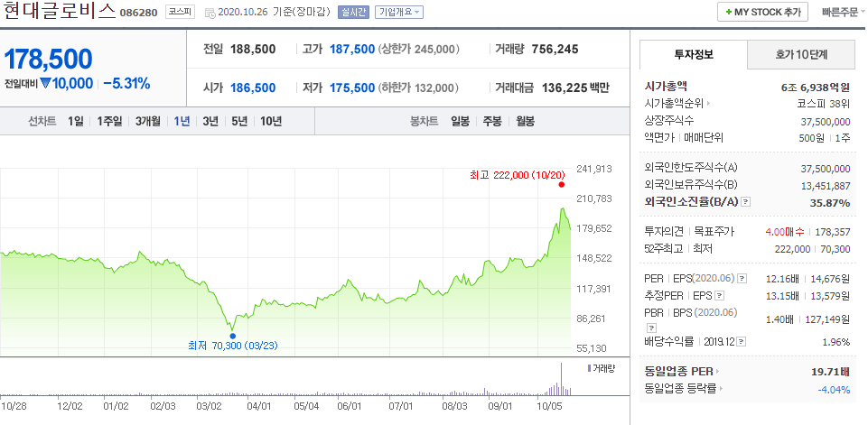Screen dimensions: 868x425
Task: Select the 10년 line chart period
Action: point(271,121)
